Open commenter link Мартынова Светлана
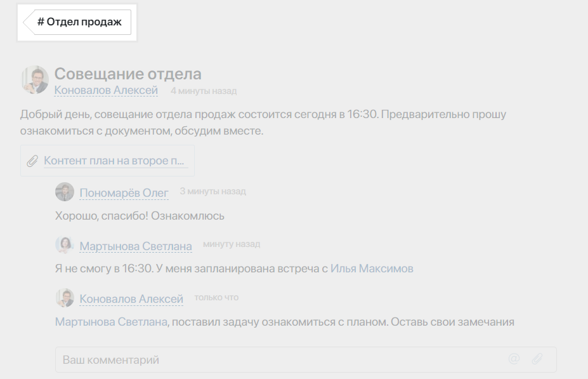The width and height of the screenshot is (588, 379). [x=136, y=246]
